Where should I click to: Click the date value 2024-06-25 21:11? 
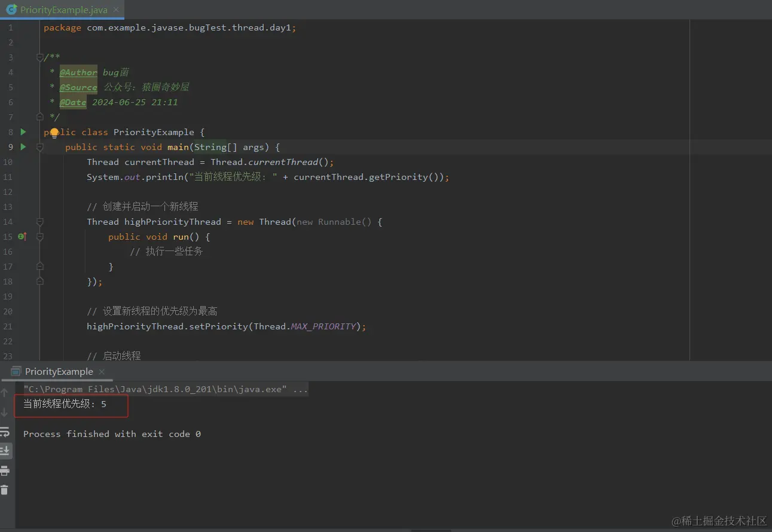click(135, 102)
